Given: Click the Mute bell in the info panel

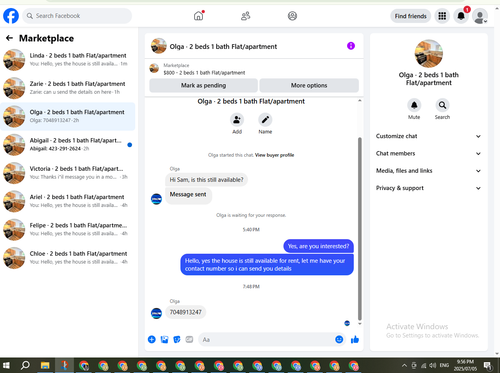Looking at the screenshot, I should [x=414, y=105].
